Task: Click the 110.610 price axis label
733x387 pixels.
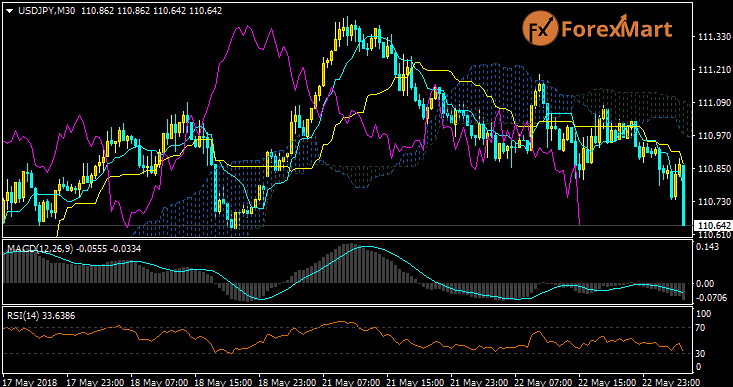Action: (x=711, y=235)
